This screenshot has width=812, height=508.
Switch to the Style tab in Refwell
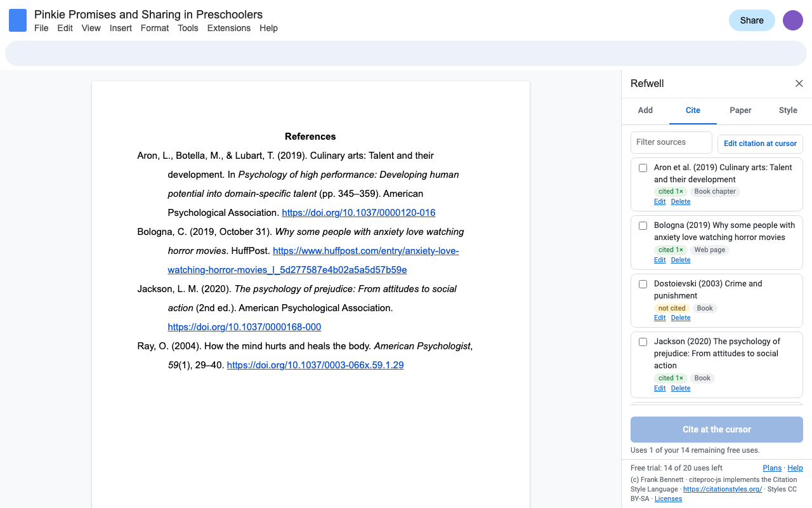tap(788, 110)
